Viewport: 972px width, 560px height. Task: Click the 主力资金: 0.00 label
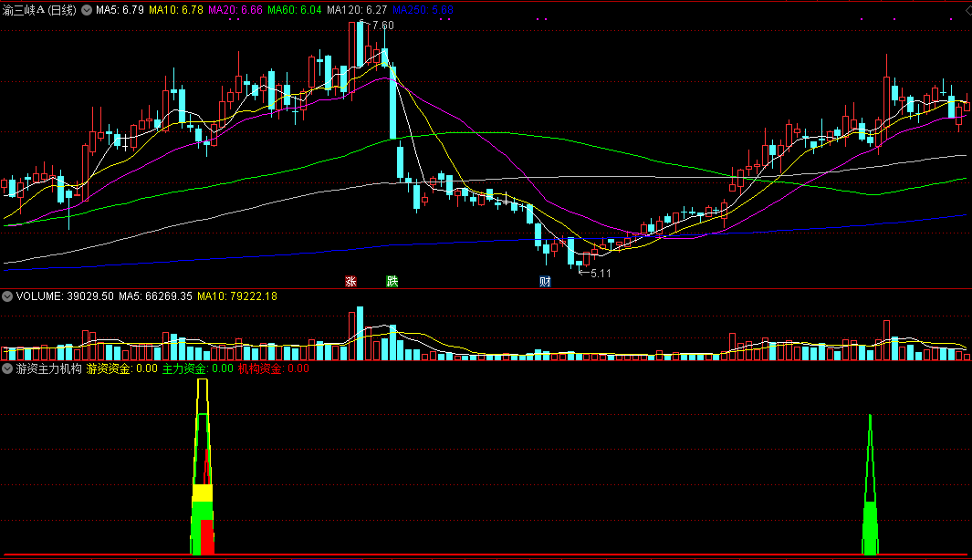coord(198,368)
